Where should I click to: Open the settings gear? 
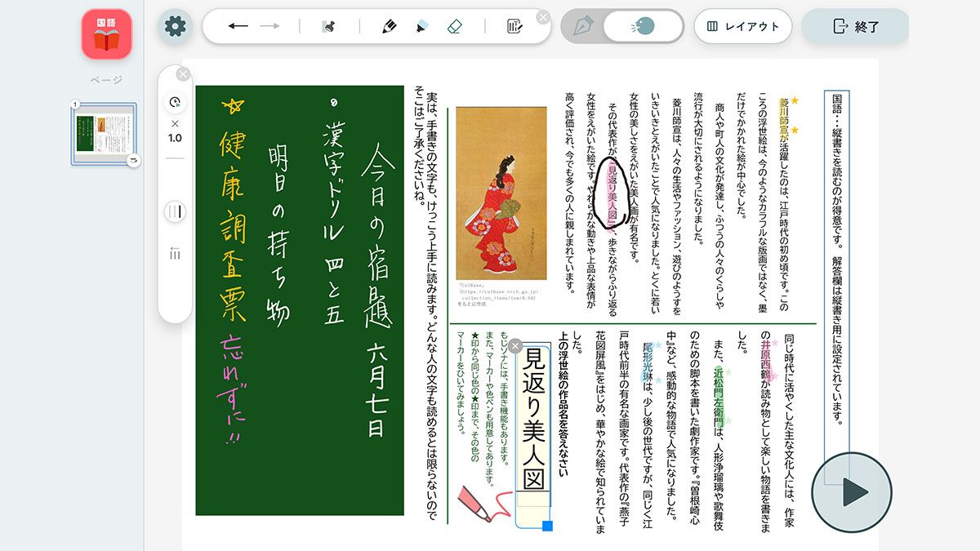(175, 25)
